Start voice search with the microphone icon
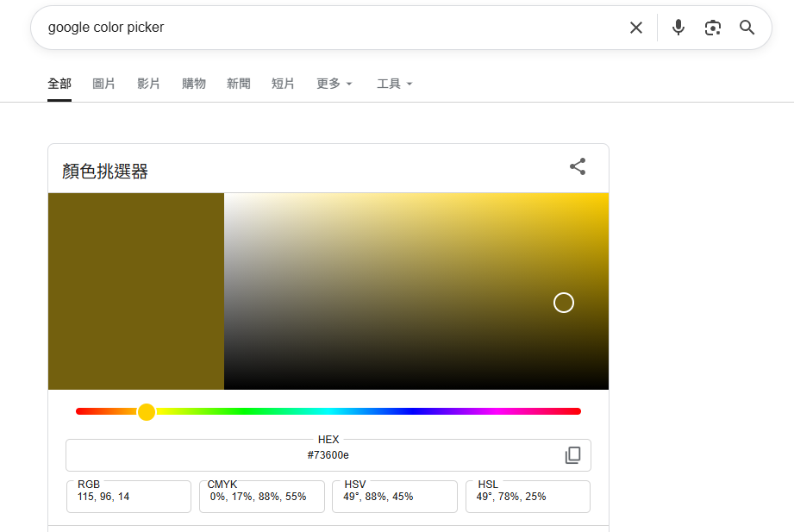This screenshot has width=794, height=532. pos(678,28)
